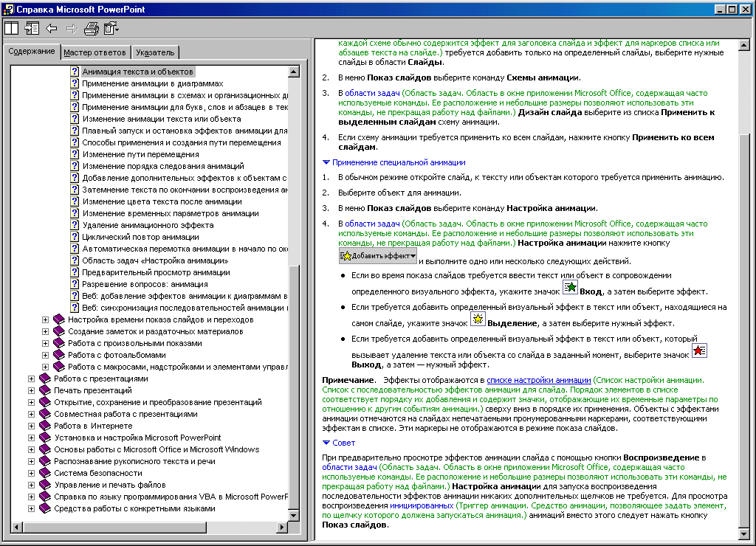Select Открытие, сохранение и преобразование презентаций
This screenshot has height=546, width=756.
click(158, 402)
